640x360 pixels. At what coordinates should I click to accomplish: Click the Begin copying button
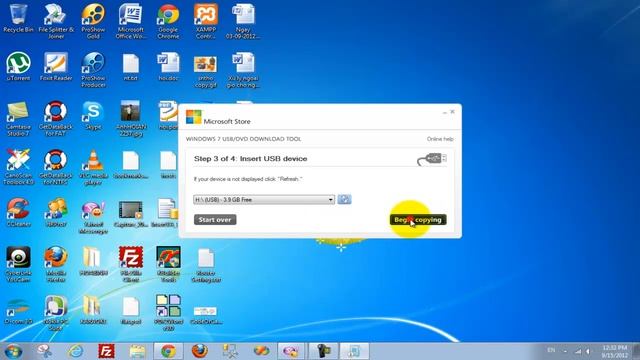point(418,220)
